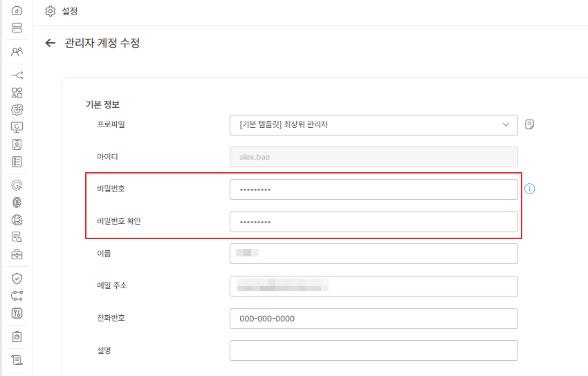Screen dimensions: 588x376
Task: Open the scroll document icon in sidebar
Action: pyautogui.click(x=17, y=359)
